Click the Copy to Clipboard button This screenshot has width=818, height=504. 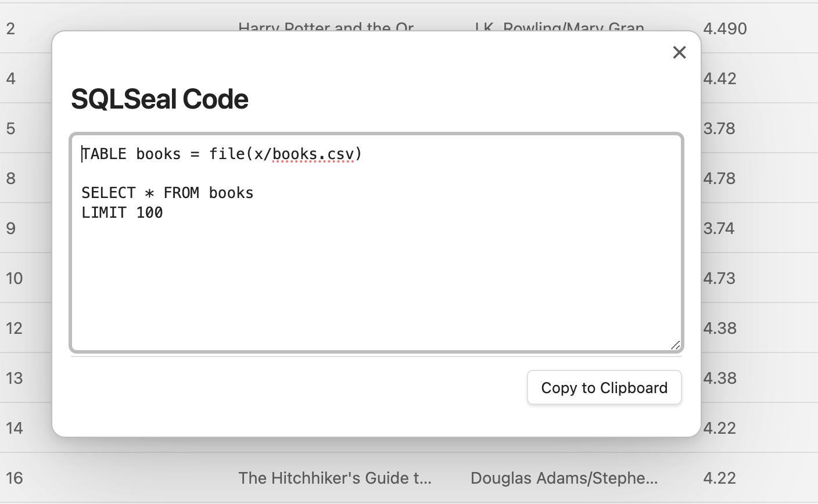click(x=604, y=387)
